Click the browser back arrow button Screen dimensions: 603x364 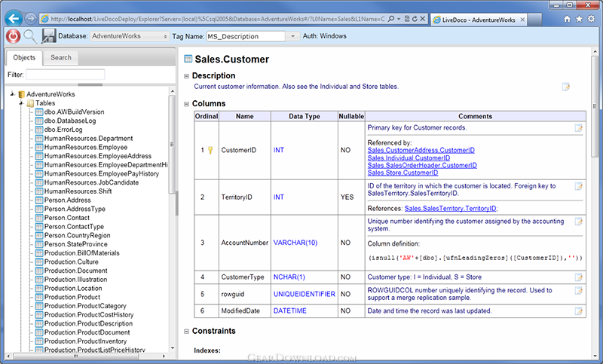[x=14, y=18]
